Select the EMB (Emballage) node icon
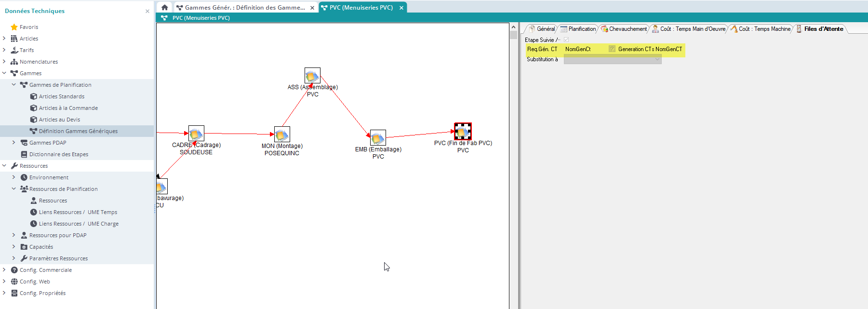 (x=378, y=138)
